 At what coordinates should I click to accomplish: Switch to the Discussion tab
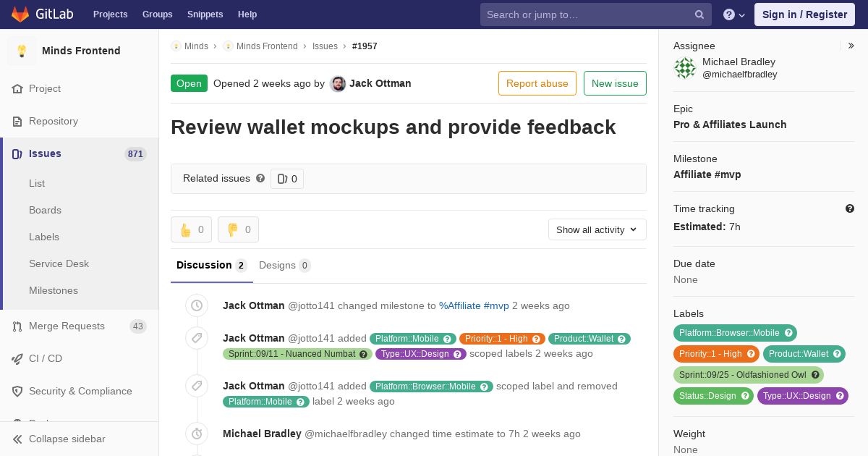tap(212, 265)
